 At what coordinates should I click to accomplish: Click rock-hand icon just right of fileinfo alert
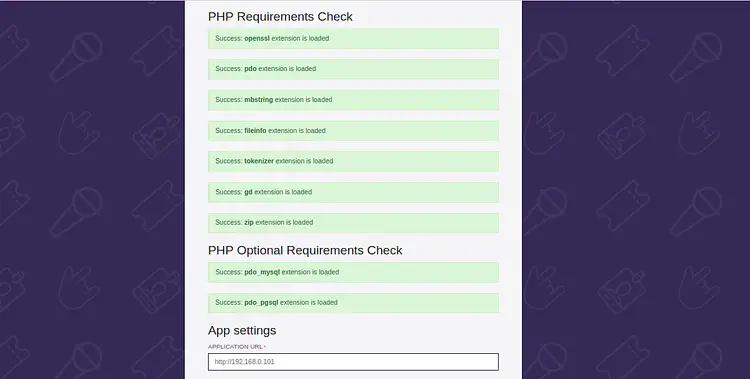[545, 133]
